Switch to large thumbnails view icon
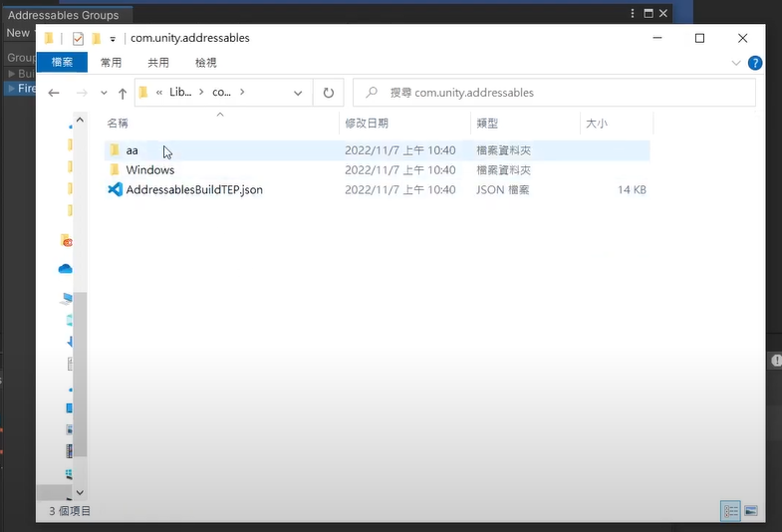The image size is (782, 532). pyautogui.click(x=750, y=511)
